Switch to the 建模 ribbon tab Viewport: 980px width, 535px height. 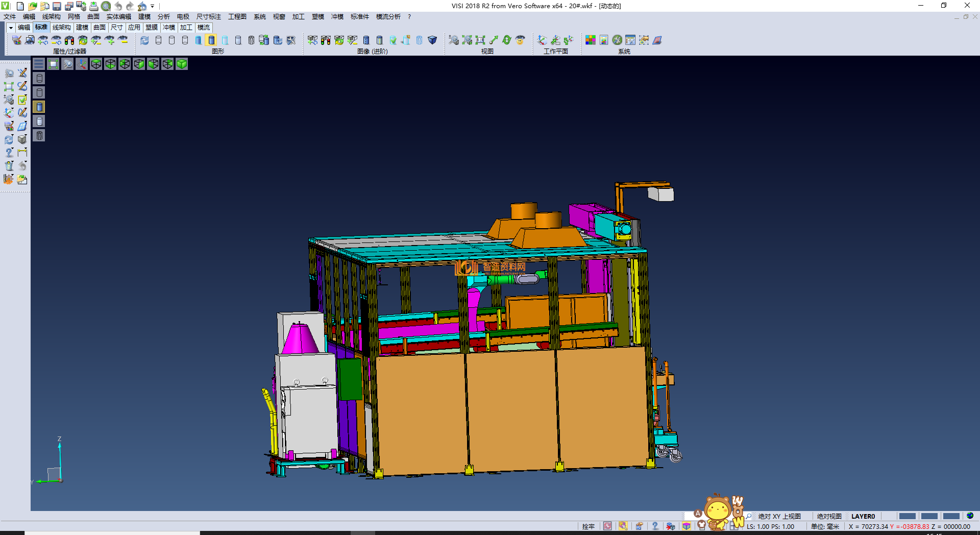click(82, 28)
